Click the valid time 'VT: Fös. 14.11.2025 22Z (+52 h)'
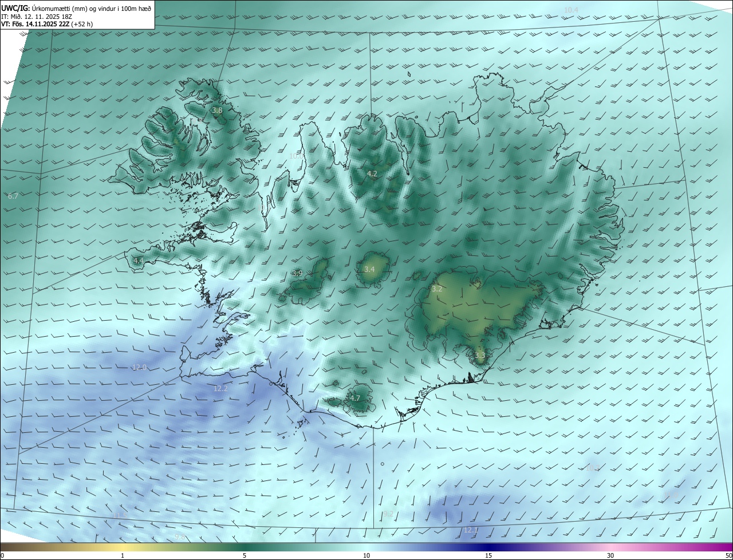This screenshot has width=733, height=560. point(47,24)
